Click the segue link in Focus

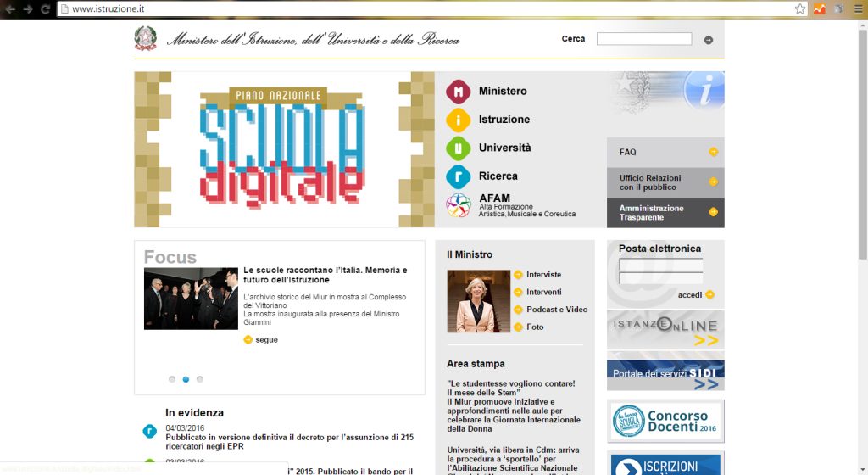266,340
